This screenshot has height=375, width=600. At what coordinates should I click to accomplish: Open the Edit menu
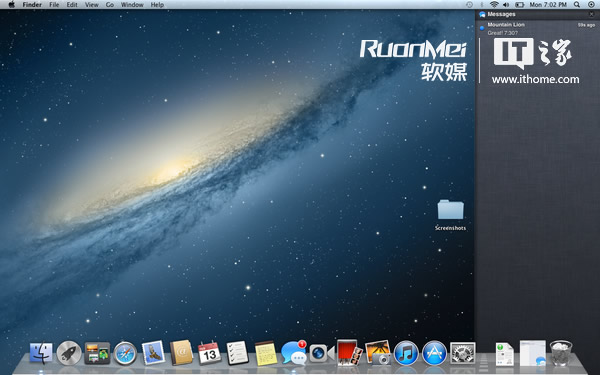[x=72, y=5]
